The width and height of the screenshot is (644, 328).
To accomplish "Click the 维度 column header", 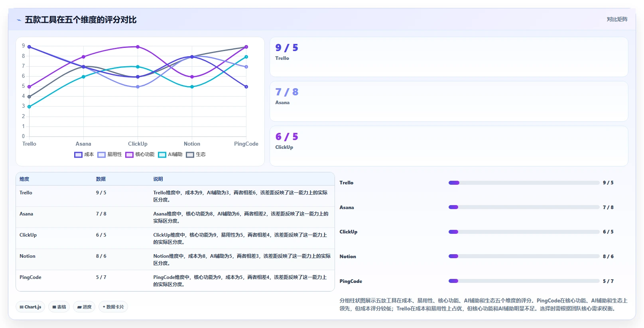I will 24,179.
